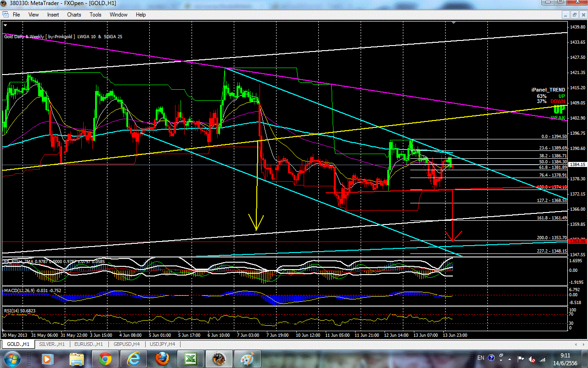Click the 1421.35 price axis label
Viewport: 588px width, 368px height.
point(577,73)
